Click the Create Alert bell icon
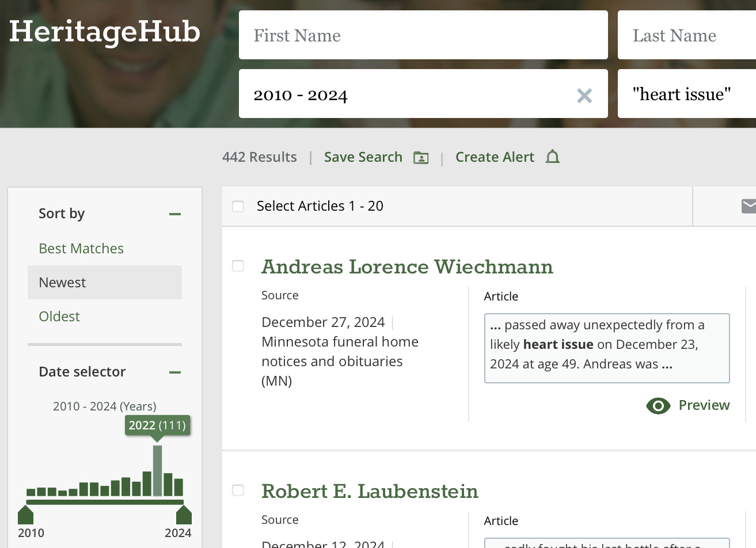756x548 pixels. [553, 157]
